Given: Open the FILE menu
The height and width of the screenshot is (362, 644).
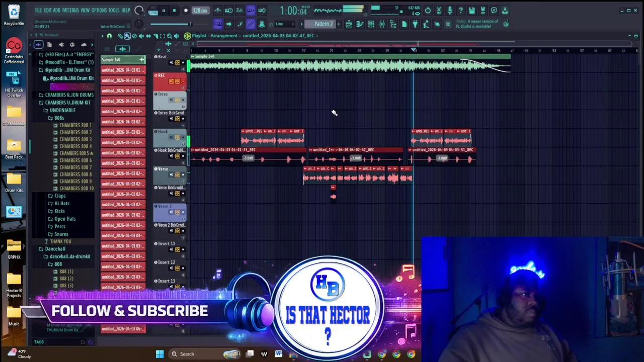Looking at the screenshot, I should (38, 10).
